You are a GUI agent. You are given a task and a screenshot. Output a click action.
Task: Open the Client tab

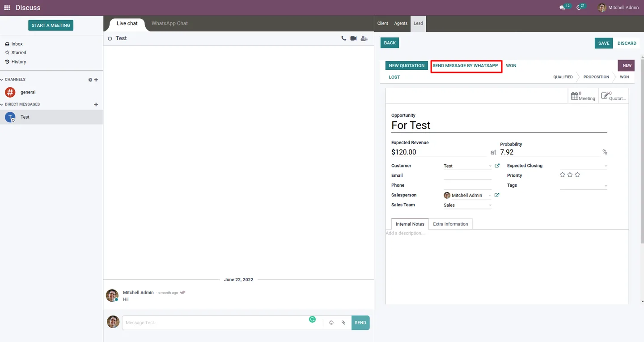tap(383, 24)
